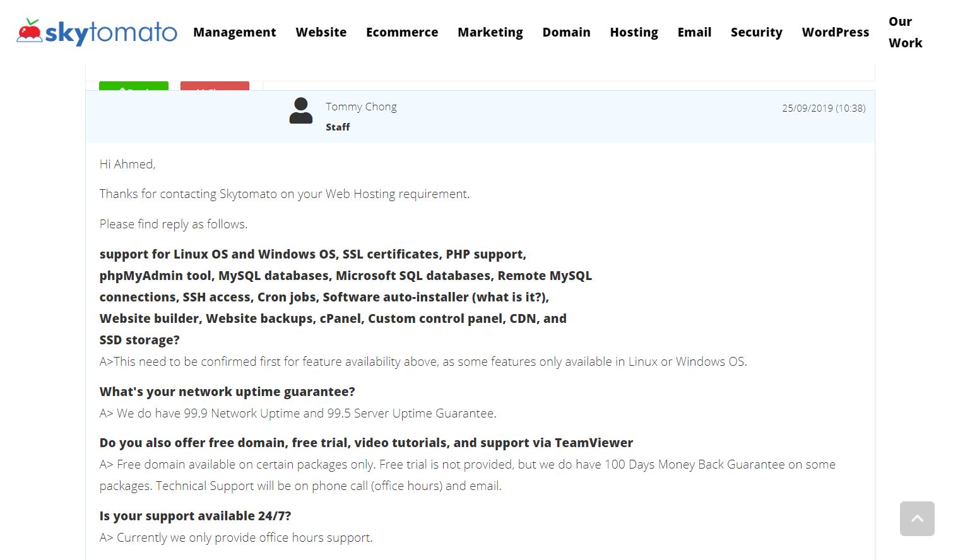
Task: Click "This need to be confirmed first" answer
Action: pos(423,361)
